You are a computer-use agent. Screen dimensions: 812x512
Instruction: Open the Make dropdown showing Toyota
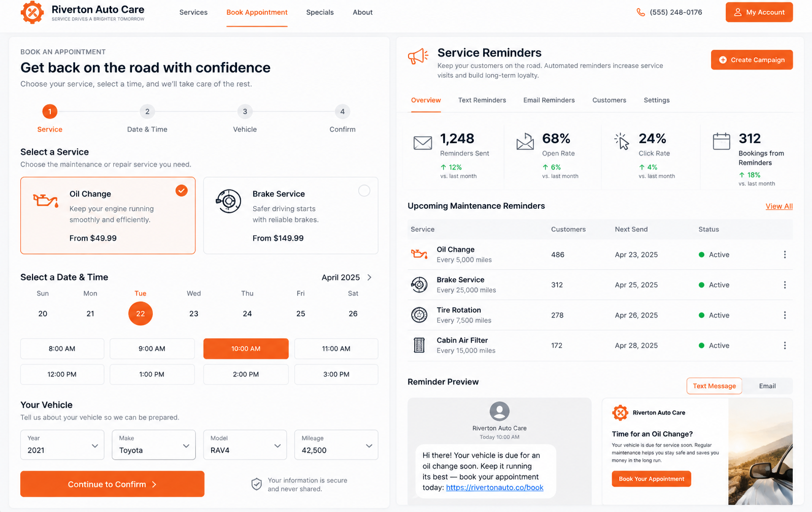(x=154, y=445)
